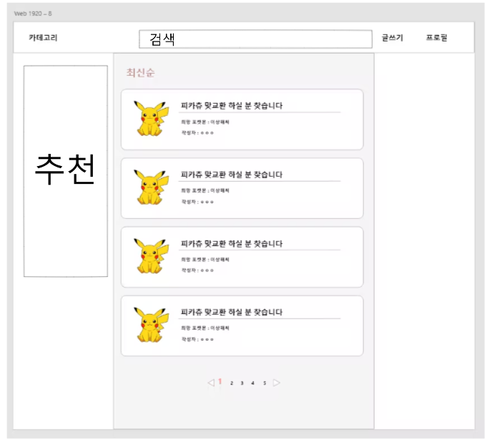
Task: Open the Pikachu image in the first post
Action: [x=151, y=118]
